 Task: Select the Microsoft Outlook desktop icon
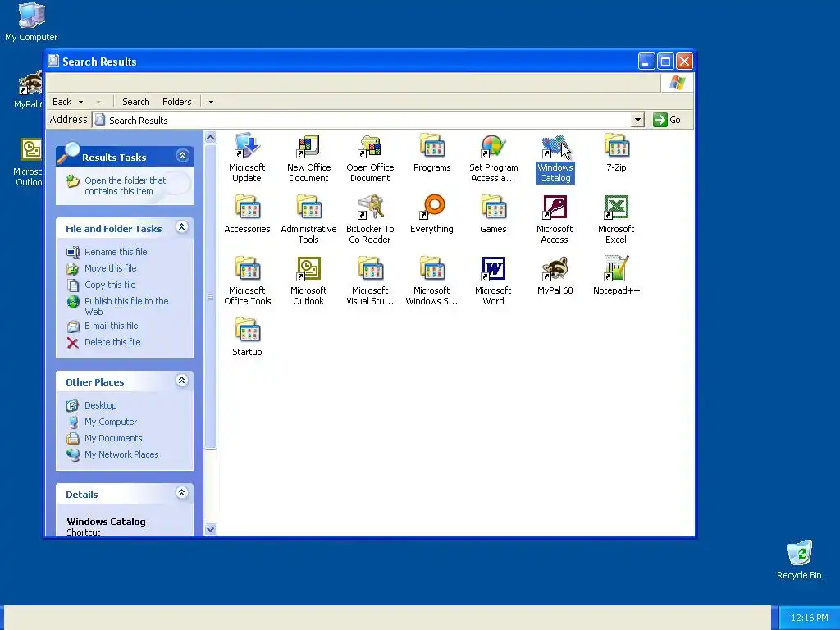point(30,150)
